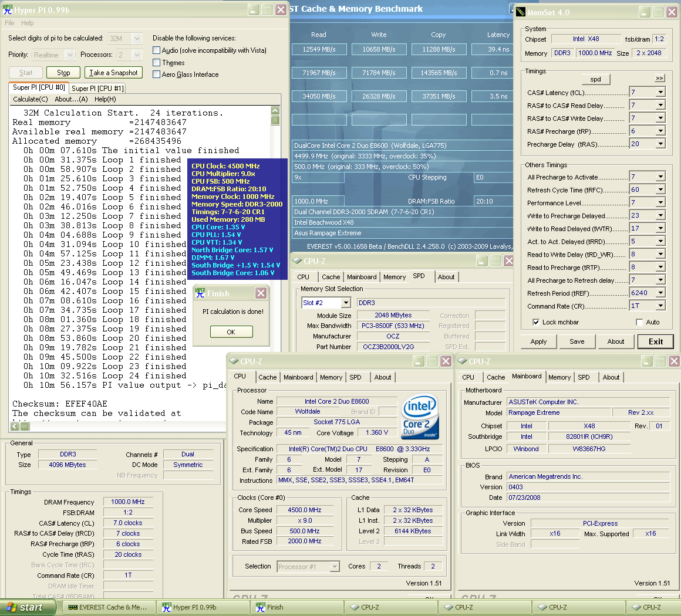Click the Checksum: EFEF40AE line
Viewport: 681px width, 616px height.
click(59, 404)
